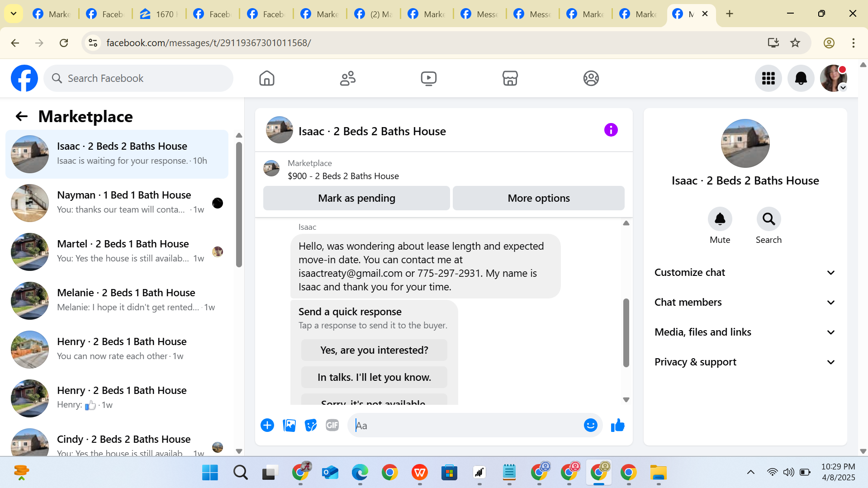Open right panel listing profile photo
This screenshot has height=488, width=868.
(745, 143)
